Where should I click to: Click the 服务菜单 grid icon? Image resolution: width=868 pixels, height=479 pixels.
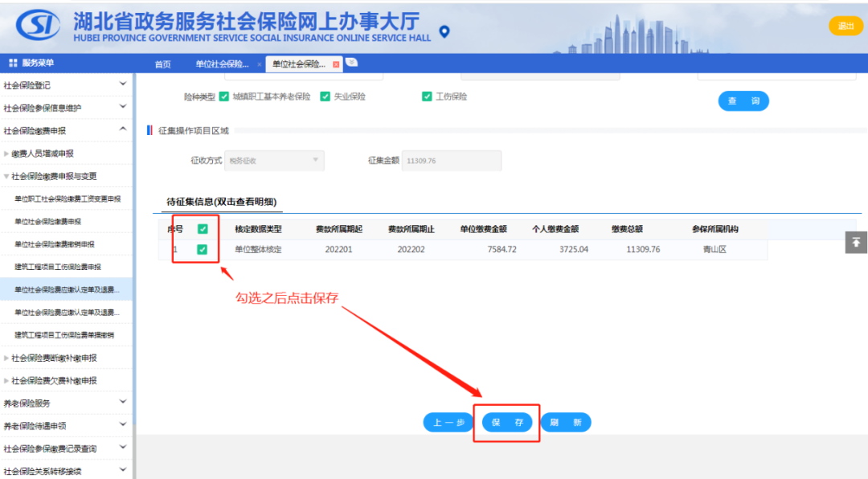pyautogui.click(x=13, y=63)
